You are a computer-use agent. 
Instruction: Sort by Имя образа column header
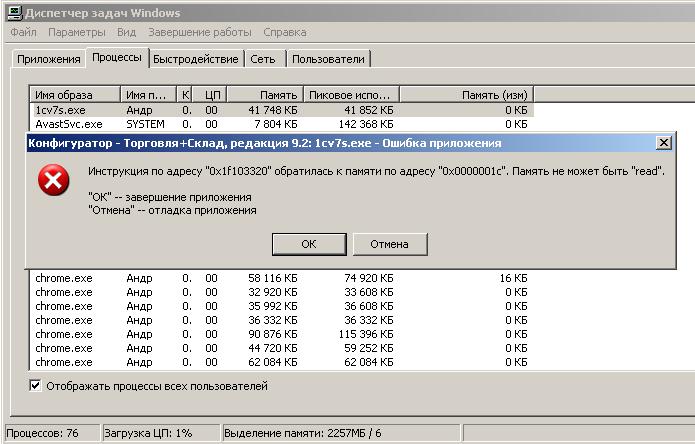point(75,95)
